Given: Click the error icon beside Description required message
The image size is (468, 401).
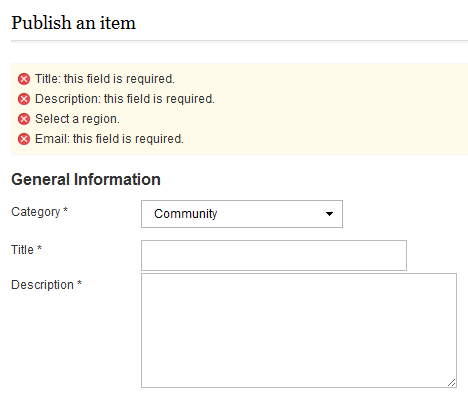Looking at the screenshot, I should 24,99.
